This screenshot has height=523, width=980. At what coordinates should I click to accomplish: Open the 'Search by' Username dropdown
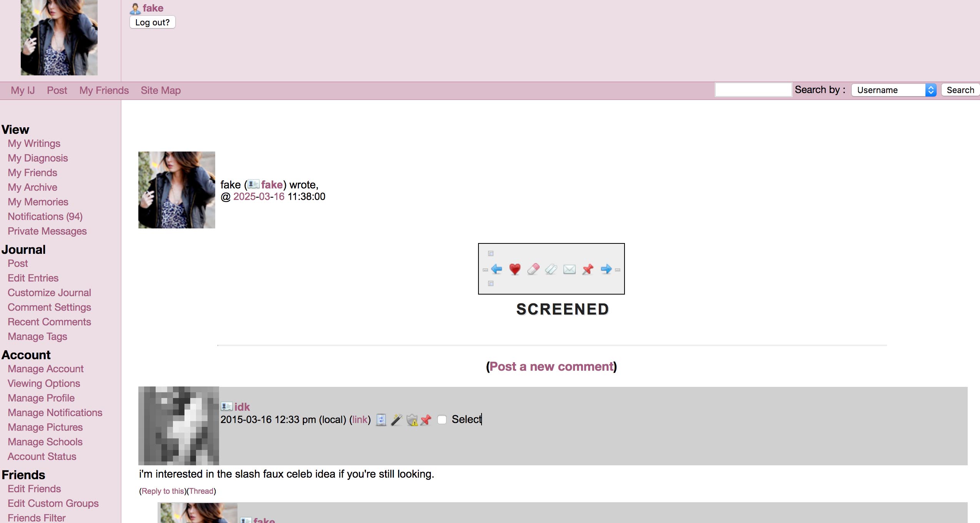(892, 90)
